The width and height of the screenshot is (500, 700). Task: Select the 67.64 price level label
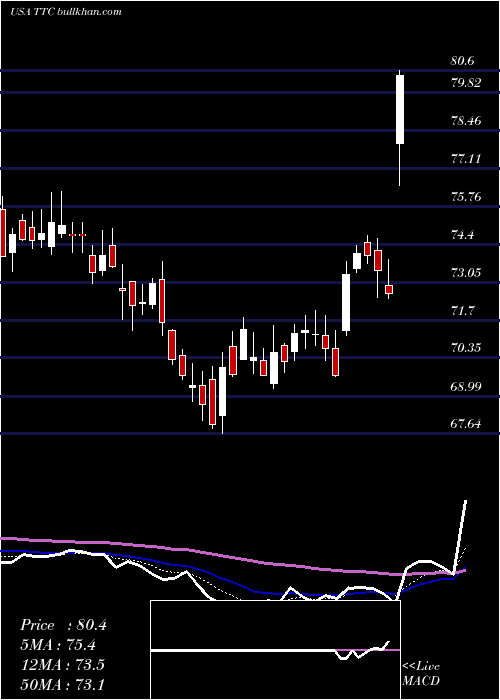coord(466,424)
